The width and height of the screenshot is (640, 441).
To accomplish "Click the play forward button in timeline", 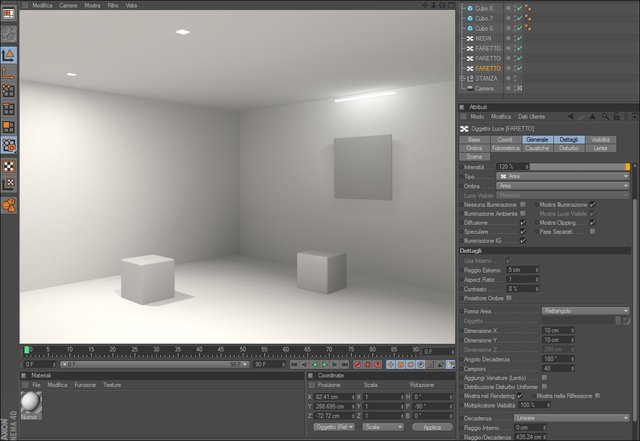I will [x=324, y=364].
